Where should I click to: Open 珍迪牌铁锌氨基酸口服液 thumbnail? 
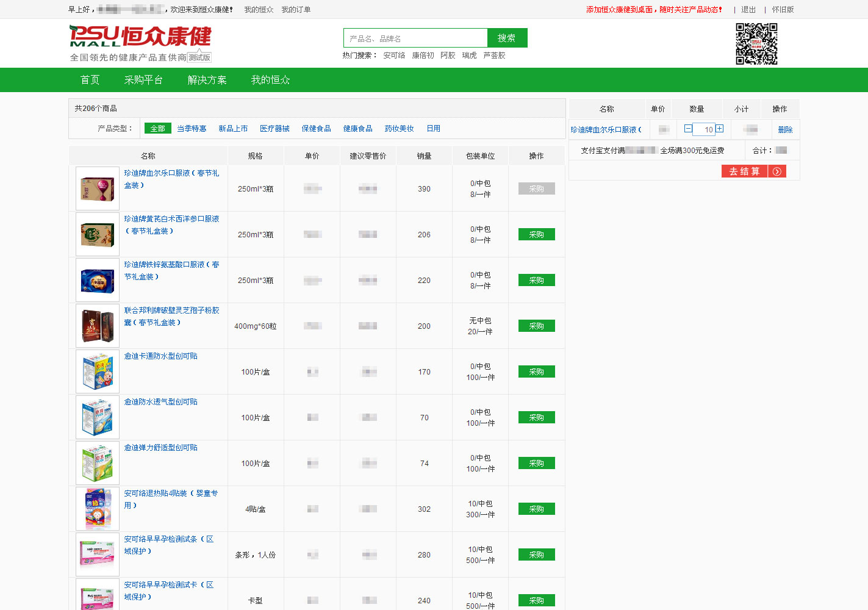[x=98, y=280]
